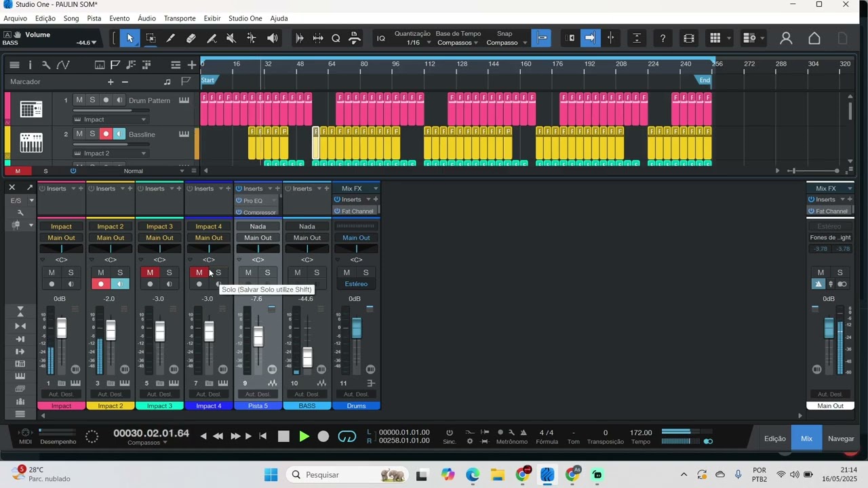Unmute the Impact 4 mixer channel
Screen dimensions: 868x488
coord(199,272)
